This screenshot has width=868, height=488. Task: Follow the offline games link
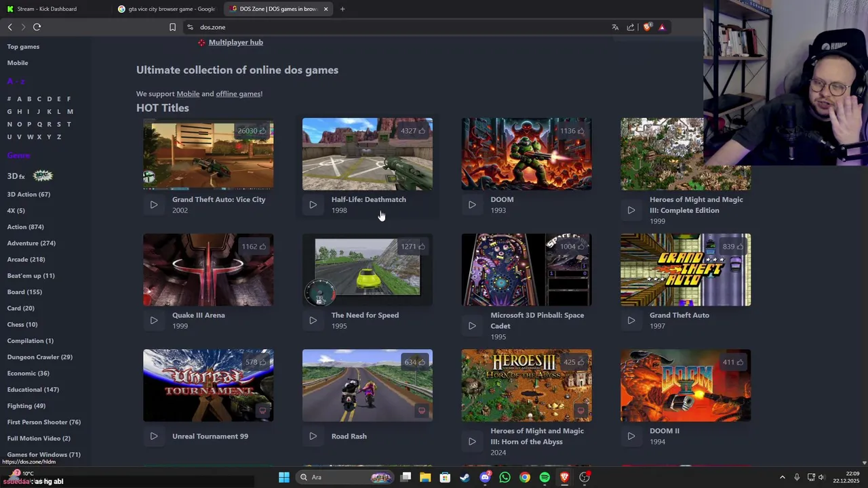point(238,94)
